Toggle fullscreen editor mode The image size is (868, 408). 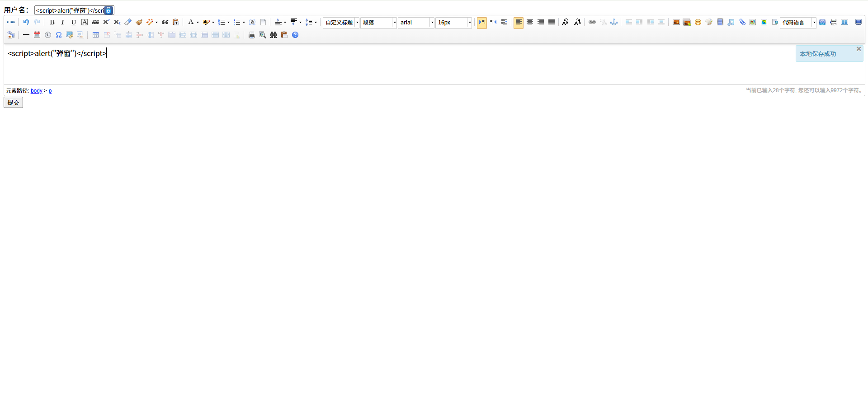pyautogui.click(x=859, y=22)
